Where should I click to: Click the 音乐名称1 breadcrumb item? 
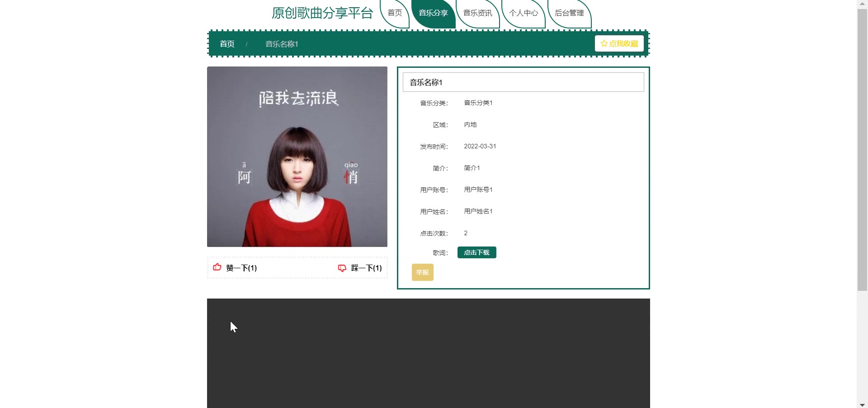pyautogui.click(x=282, y=44)
